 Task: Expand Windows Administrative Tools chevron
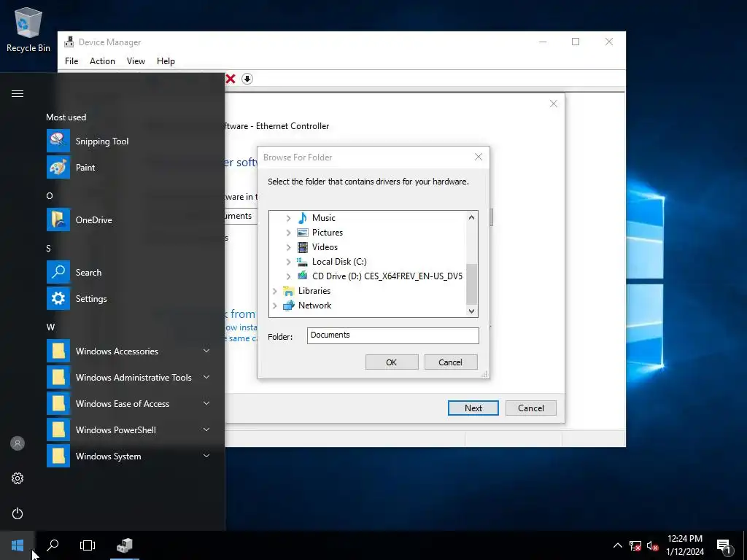pos(206,377)
